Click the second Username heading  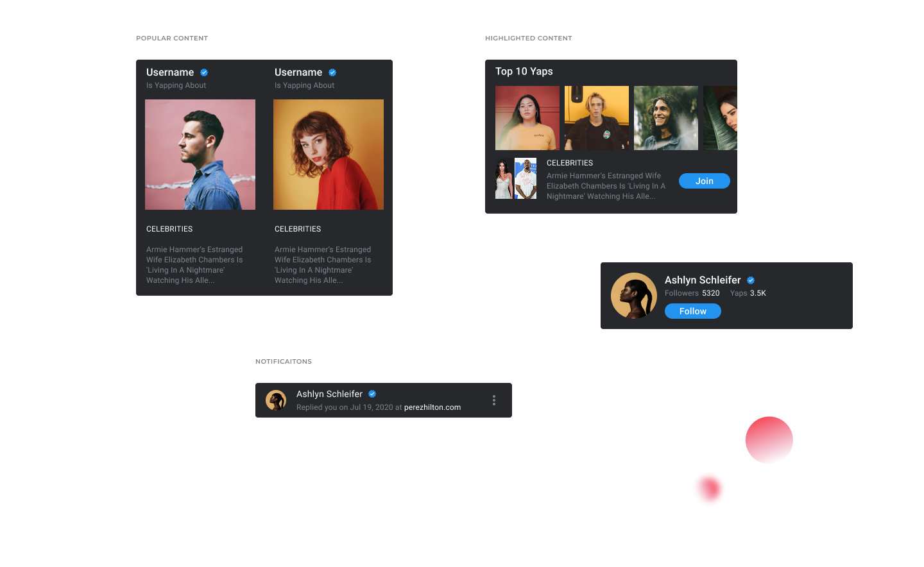pyautogui.click(x=298, y=72)
